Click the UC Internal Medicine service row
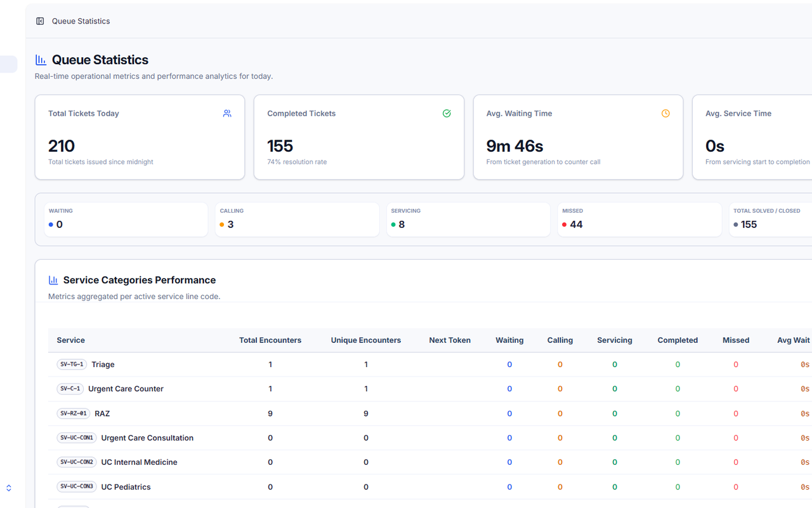Screen dimensions: 812x508 (430, 462)
